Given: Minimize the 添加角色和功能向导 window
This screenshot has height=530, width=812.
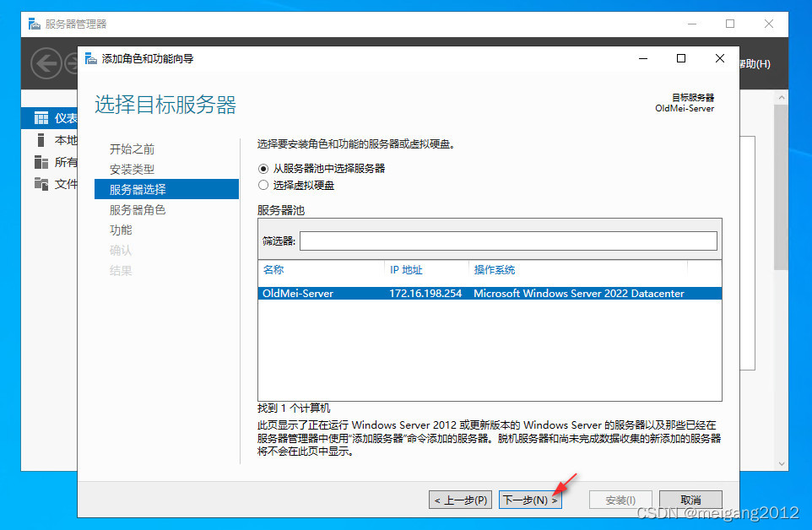Looking at the screenshot, I should (643, 58).
